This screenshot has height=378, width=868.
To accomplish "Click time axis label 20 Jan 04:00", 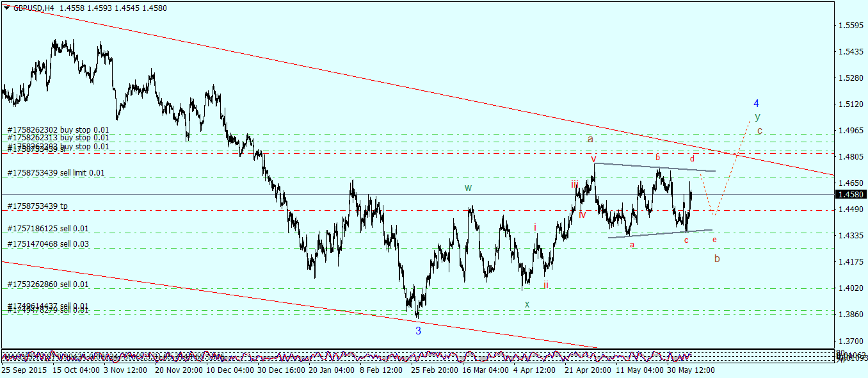I will pyautogui.click(x=332, y=370).
